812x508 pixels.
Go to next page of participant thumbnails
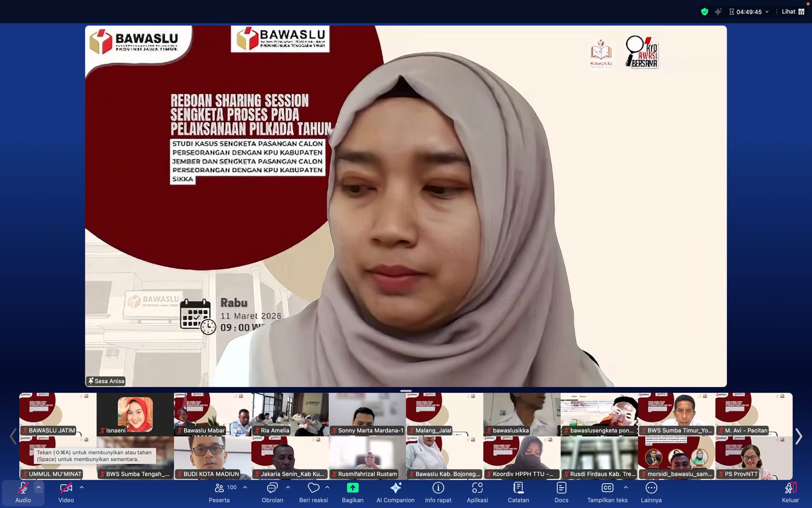coord(799,436)
